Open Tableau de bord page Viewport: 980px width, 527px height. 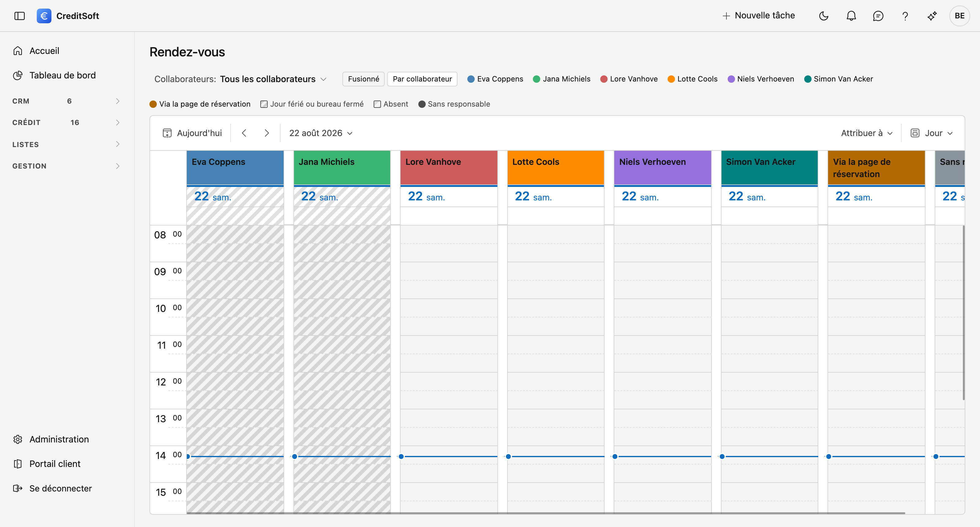click(x=62, y=75)
